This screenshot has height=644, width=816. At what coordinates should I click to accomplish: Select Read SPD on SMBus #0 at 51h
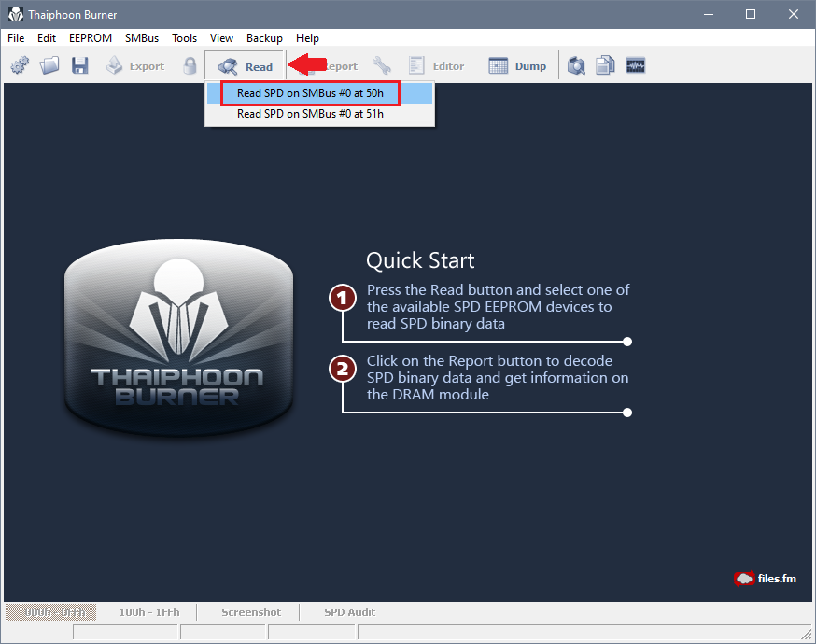click(319, 114)
